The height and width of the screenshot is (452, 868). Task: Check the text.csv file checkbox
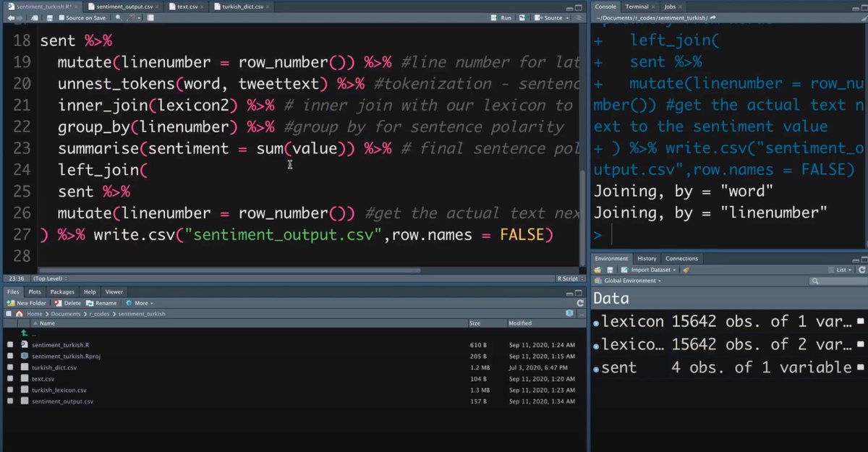[10, 378]
